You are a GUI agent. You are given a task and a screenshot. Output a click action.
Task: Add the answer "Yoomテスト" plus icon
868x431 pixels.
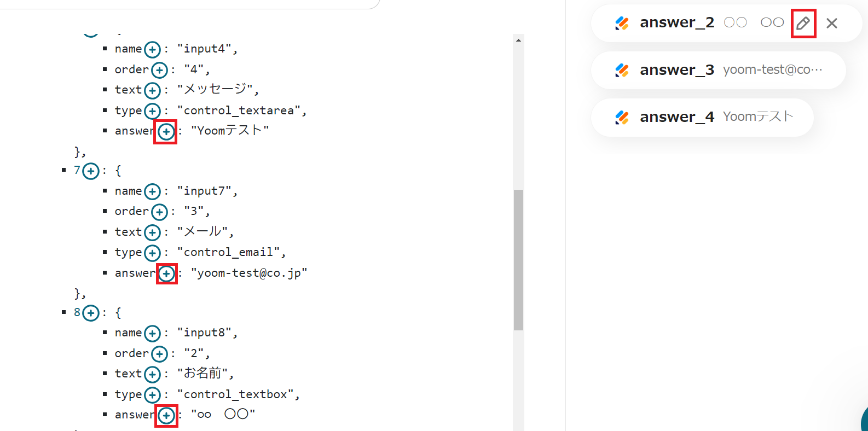point(166,132)
